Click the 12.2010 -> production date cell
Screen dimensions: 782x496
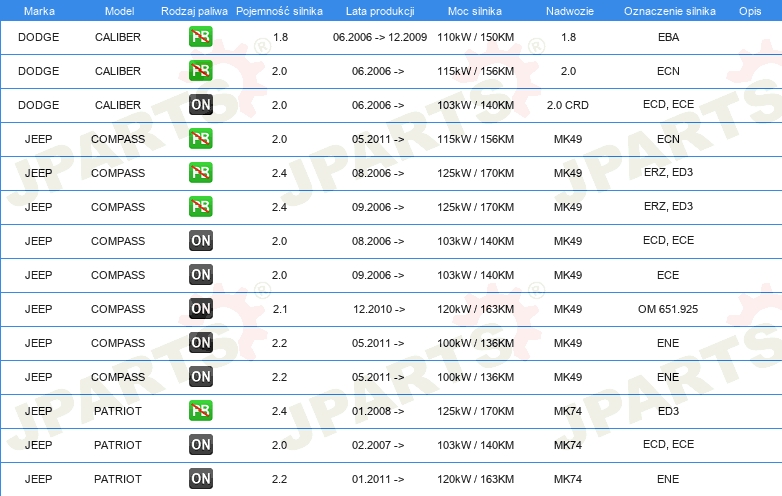[x=379, y=309]
